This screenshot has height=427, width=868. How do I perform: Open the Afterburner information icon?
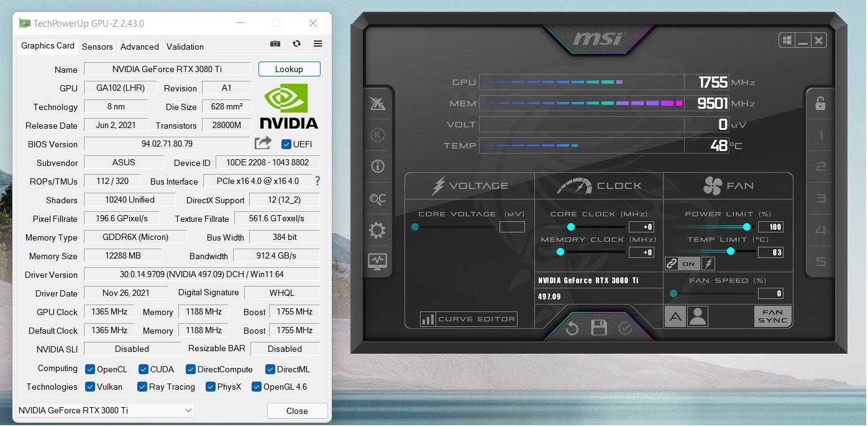click(x=377, y=167)
